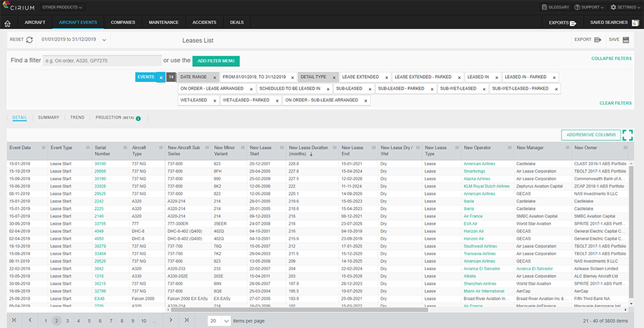This screenshot has height=328, width=644.
Task: Open the Maintenance tab
Action: [164, 22]
